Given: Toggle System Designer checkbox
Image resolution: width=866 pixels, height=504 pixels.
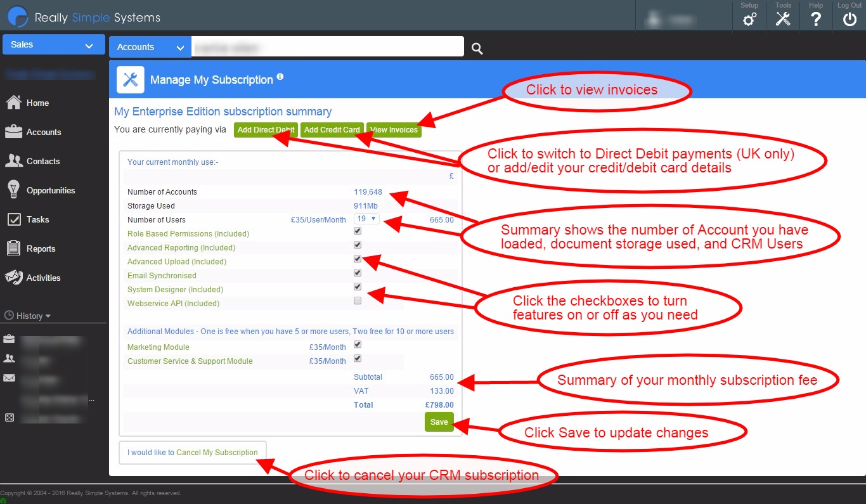Looking at the screenshot, I should point(358,287).
